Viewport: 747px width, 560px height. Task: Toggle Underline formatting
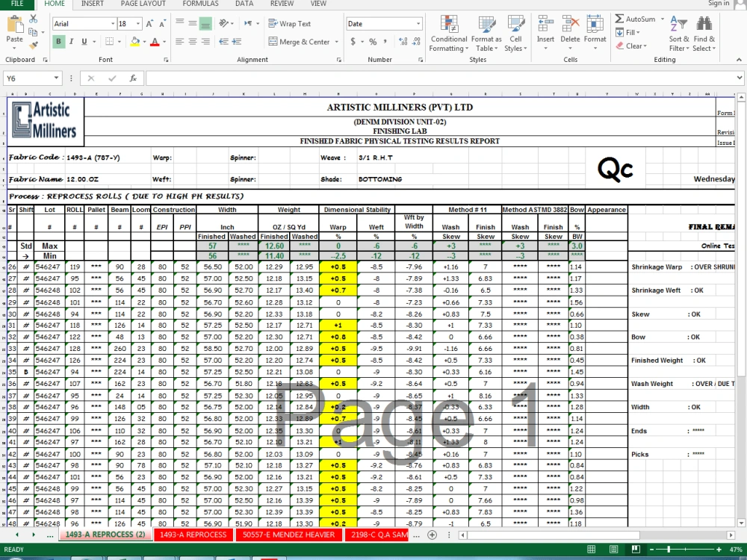point(84,41)
